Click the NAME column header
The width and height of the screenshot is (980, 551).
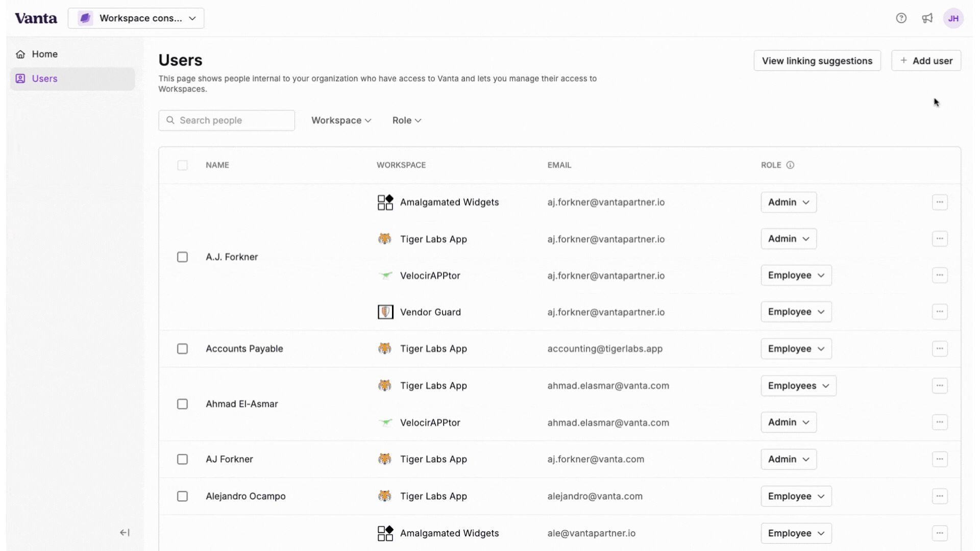pos(217,165)
